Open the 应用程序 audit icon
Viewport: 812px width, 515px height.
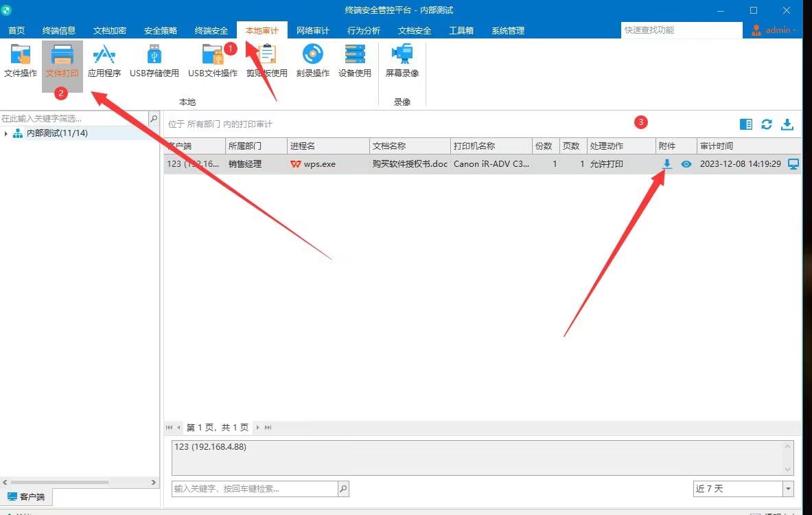[x=104, y=62]
